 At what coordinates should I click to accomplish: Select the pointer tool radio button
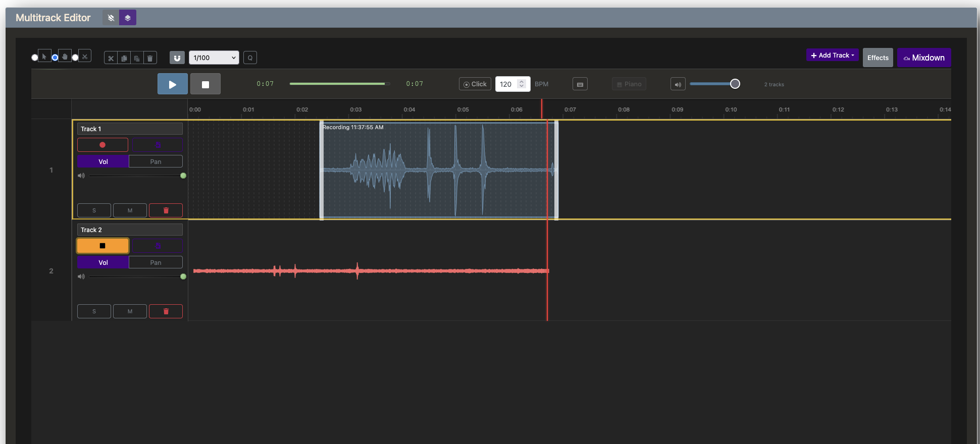pos(35,58)
